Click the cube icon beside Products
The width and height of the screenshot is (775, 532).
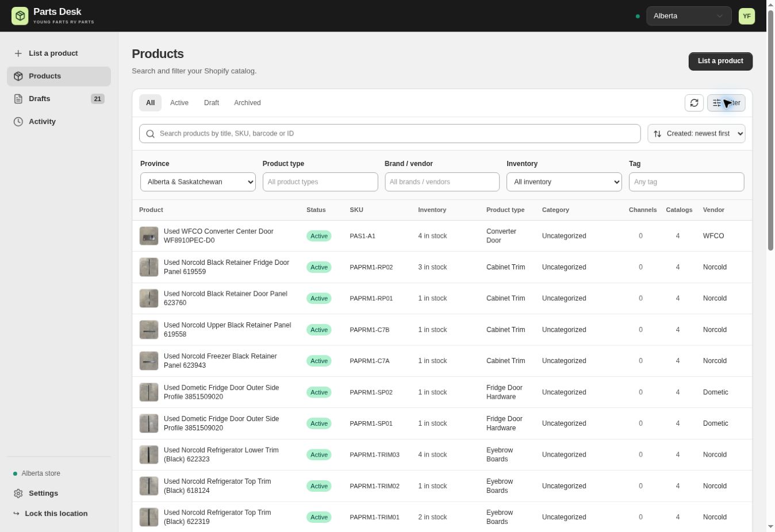pyautogui.click(x=18, y=76)
